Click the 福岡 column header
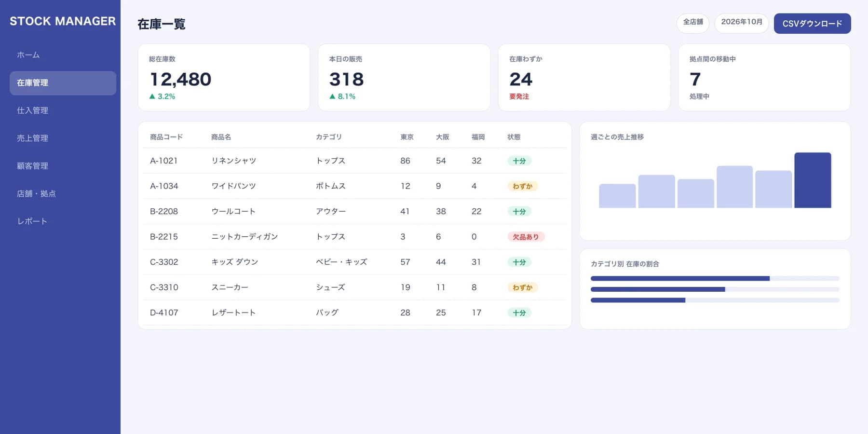 pyautogui.click(x=478, y=137)
